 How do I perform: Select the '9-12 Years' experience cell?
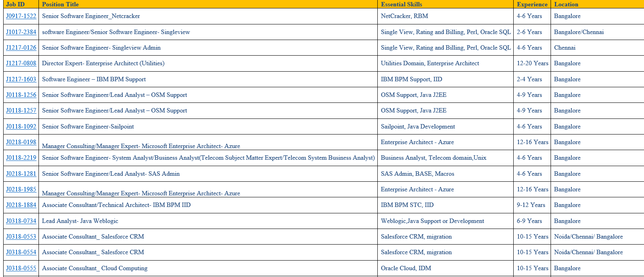[x=532, y=205]
